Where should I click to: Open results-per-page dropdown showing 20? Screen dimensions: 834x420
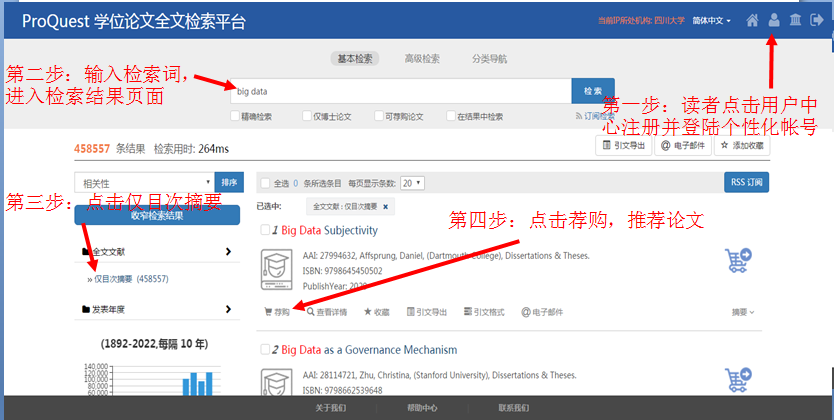tap(412, 183)
